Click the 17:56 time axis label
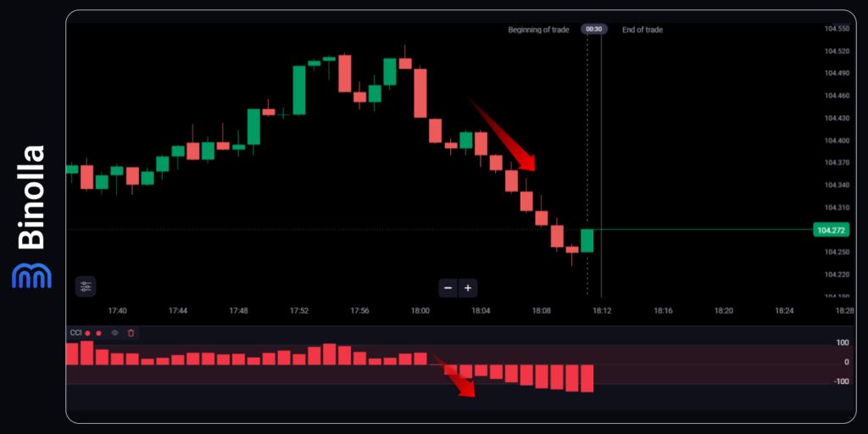 [359, 311]
